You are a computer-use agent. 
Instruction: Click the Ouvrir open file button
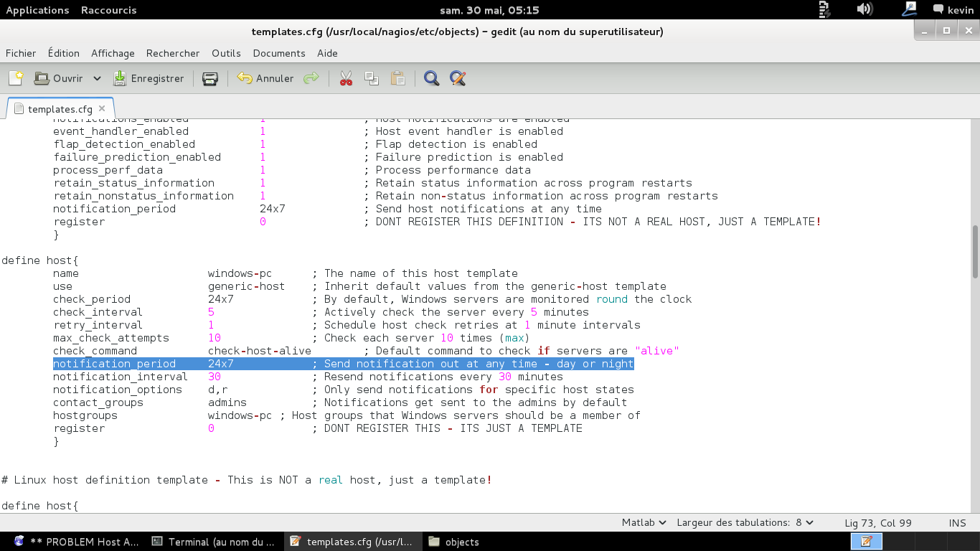coord(59,78)
